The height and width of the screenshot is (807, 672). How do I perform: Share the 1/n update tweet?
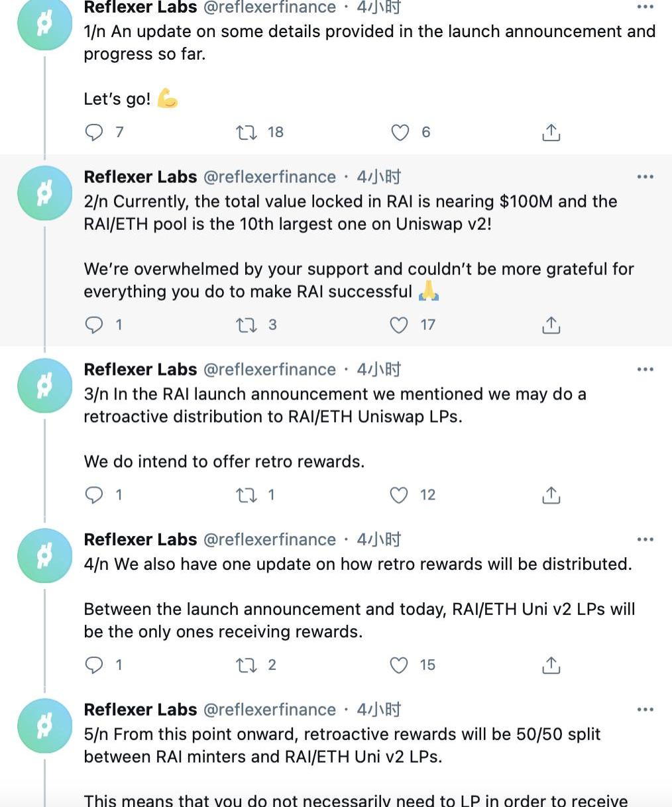(x=551, y=133)
